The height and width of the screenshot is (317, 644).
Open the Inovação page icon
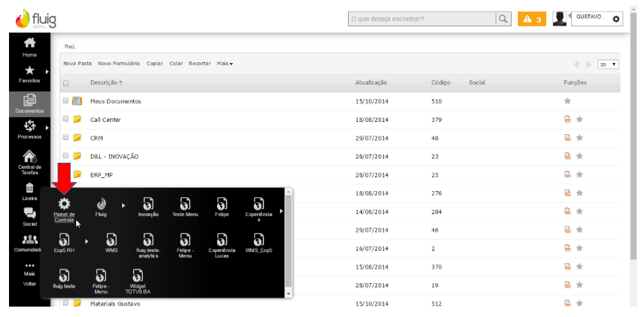coord(148,203)
